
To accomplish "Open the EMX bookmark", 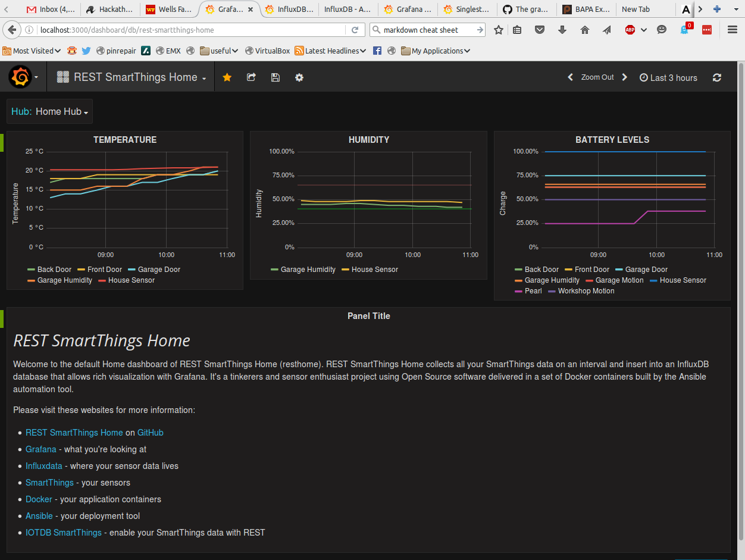I will coord(168,51).
